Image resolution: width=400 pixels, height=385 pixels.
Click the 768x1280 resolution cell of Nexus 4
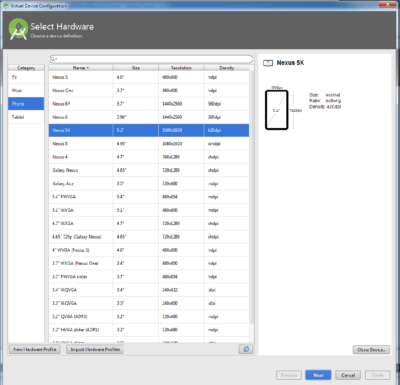(181, 157)
